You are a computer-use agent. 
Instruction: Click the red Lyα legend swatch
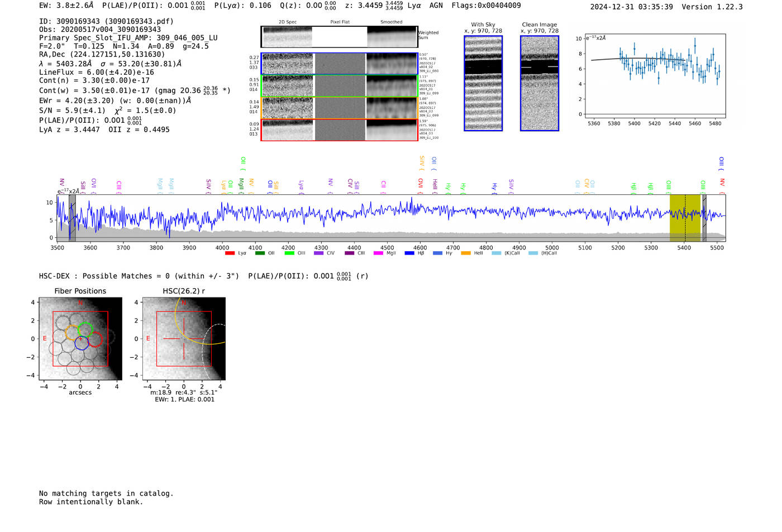click(x=230, y=253)
